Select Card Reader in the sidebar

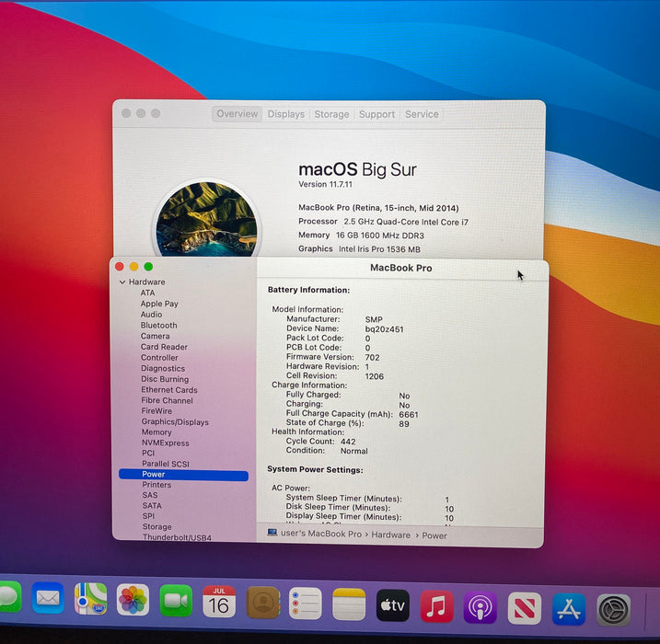coord(164,347)
